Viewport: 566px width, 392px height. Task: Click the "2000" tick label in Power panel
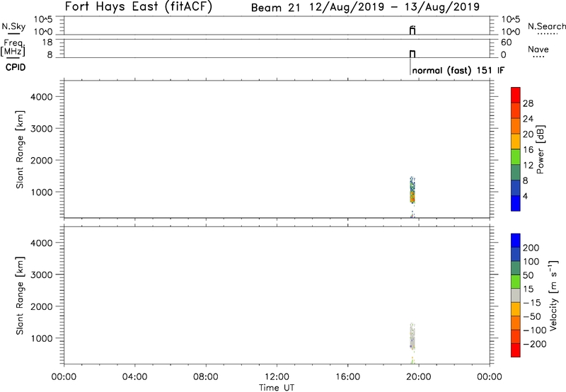41,160
